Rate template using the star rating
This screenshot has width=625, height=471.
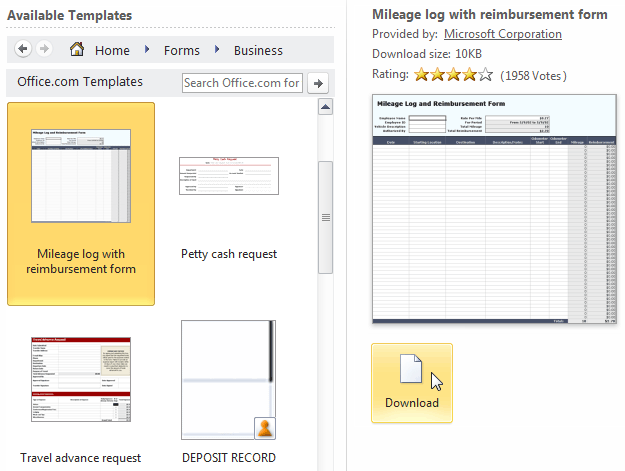tap(453, 75)
